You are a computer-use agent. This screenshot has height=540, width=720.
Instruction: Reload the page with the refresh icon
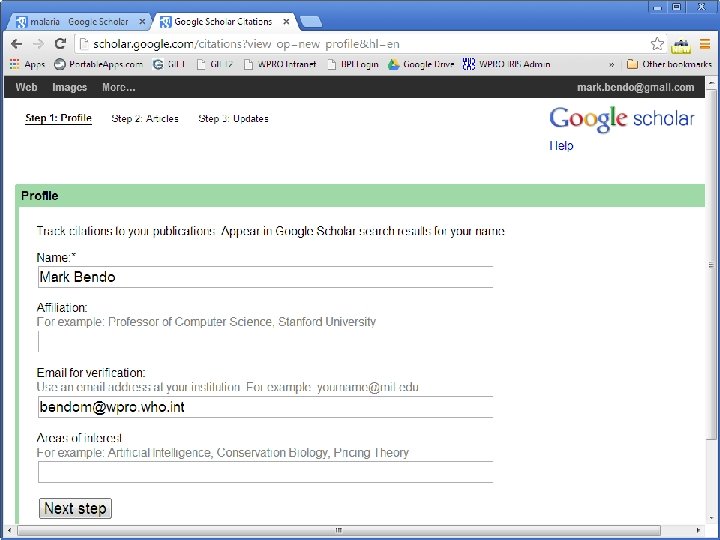click(60, 44)
